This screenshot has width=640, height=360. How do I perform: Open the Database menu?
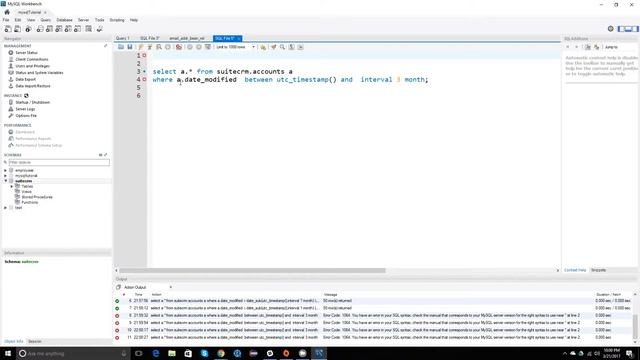(64, 20)
